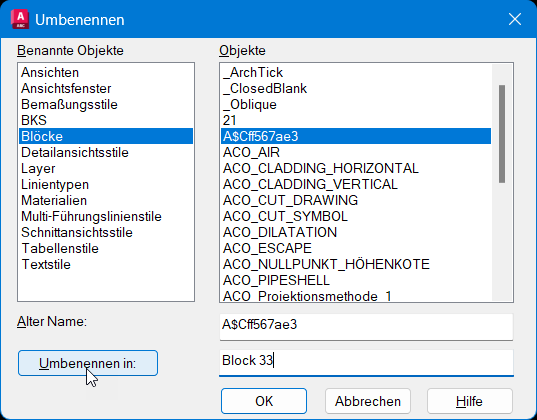Select A$Cff567ae3 in Objekte list
Image resolution: width=537 pixels, height=420 pixels.
pos(356,136)
